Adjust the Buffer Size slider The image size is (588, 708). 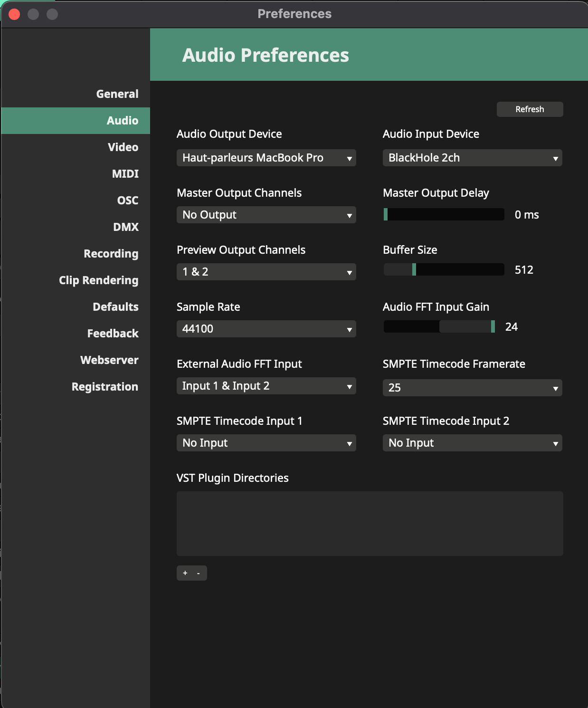(444, 269)
